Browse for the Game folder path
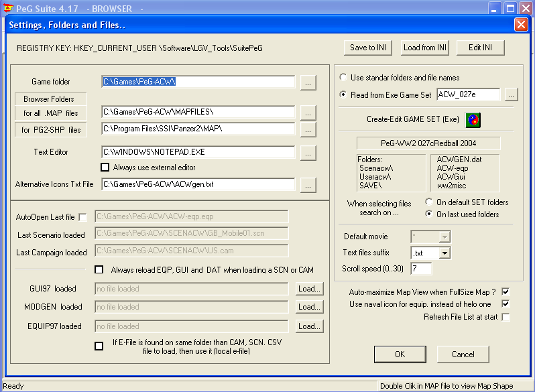 click(308, 82)
